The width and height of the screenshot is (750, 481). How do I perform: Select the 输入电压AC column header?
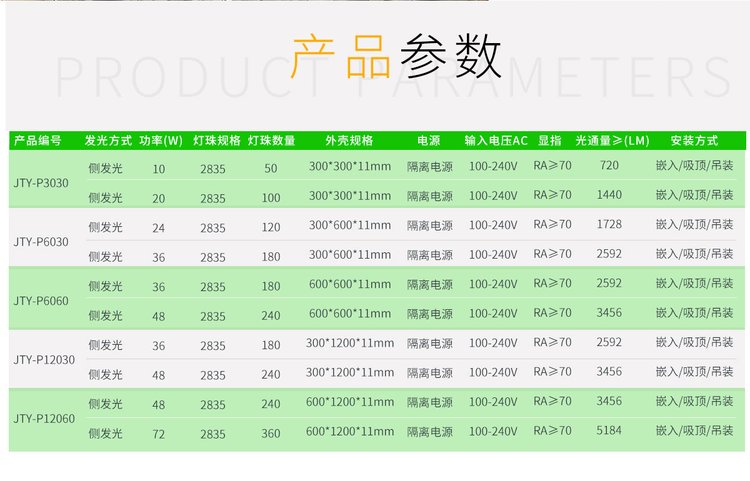(496, 141)
